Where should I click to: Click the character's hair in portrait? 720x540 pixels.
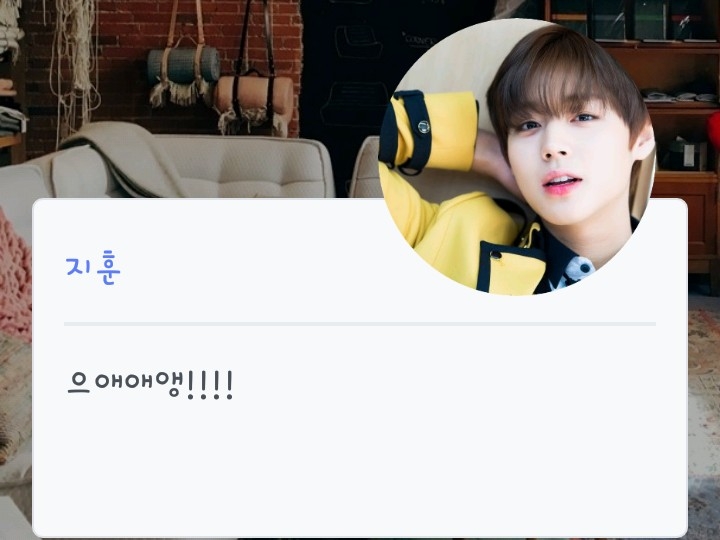[x=565, y=78]
